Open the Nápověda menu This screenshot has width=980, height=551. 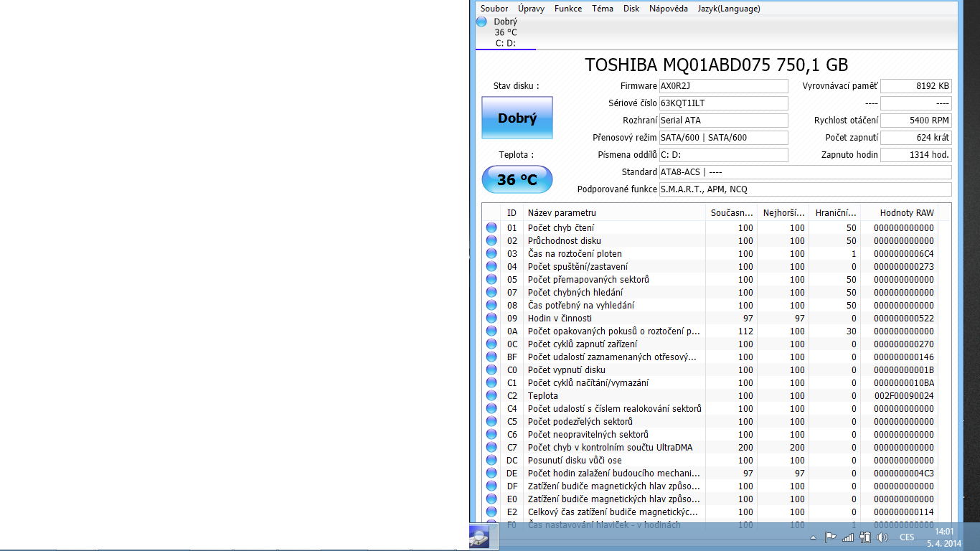tap(669, 9)
